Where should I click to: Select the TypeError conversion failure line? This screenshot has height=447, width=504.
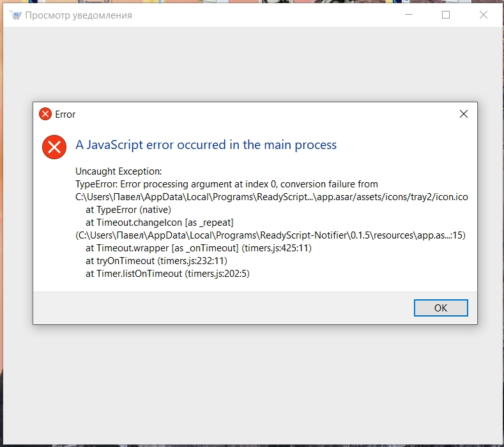pos(227,184)
